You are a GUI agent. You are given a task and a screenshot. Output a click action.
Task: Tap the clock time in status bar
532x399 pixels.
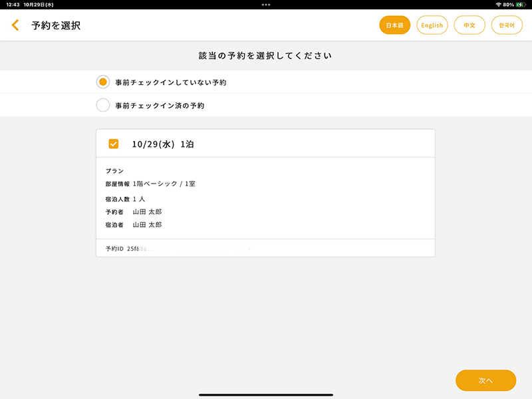pos(12,5)
